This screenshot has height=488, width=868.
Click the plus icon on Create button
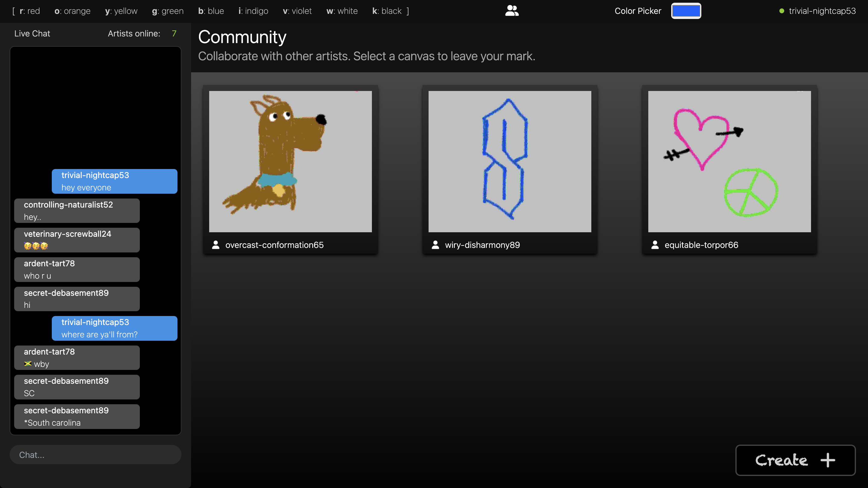828,460
